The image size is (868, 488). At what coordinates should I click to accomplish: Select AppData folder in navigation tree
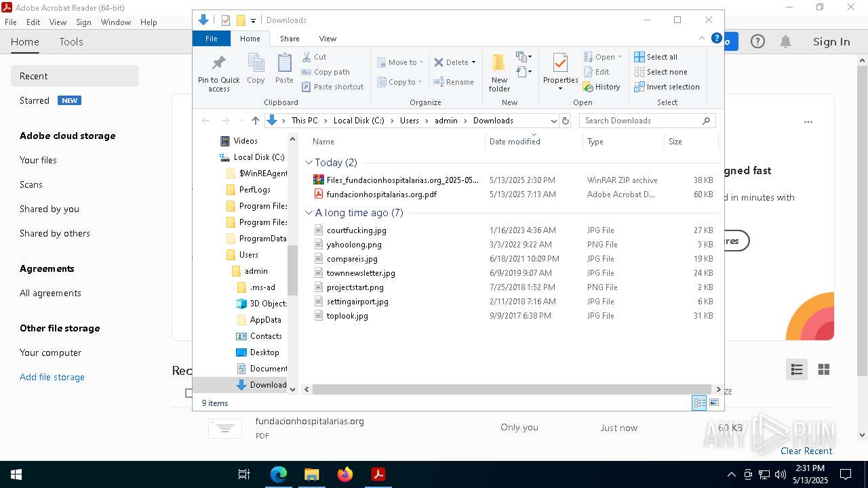point(265,320)
